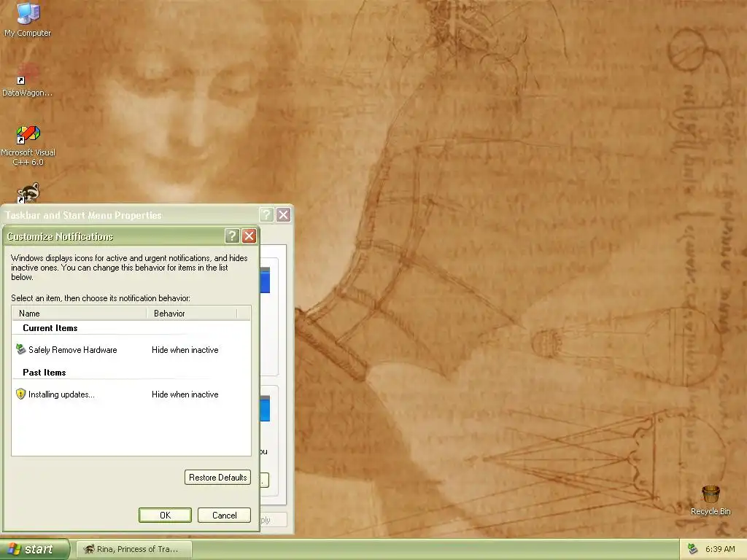
Task: Click the Safely Remove Hardware tray icon
Action: click(x=693, y=549)
